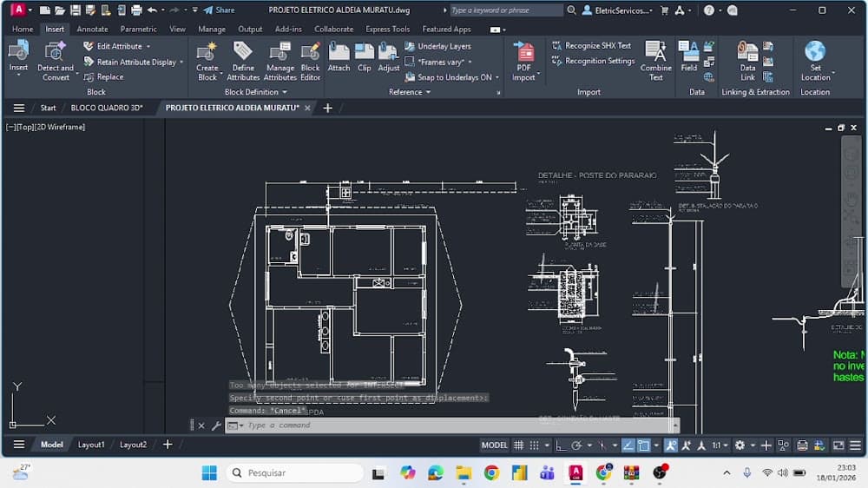The height and width of the screenshot is (488, 868).
Task: Toggle isolate objects in status bar
Action: coord(783,445)
